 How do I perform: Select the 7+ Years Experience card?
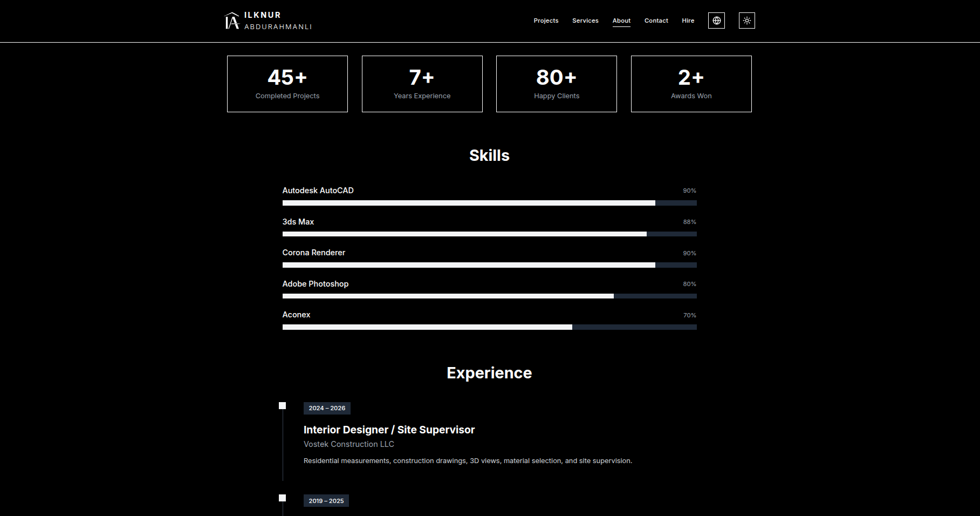(x=422, y=84)
